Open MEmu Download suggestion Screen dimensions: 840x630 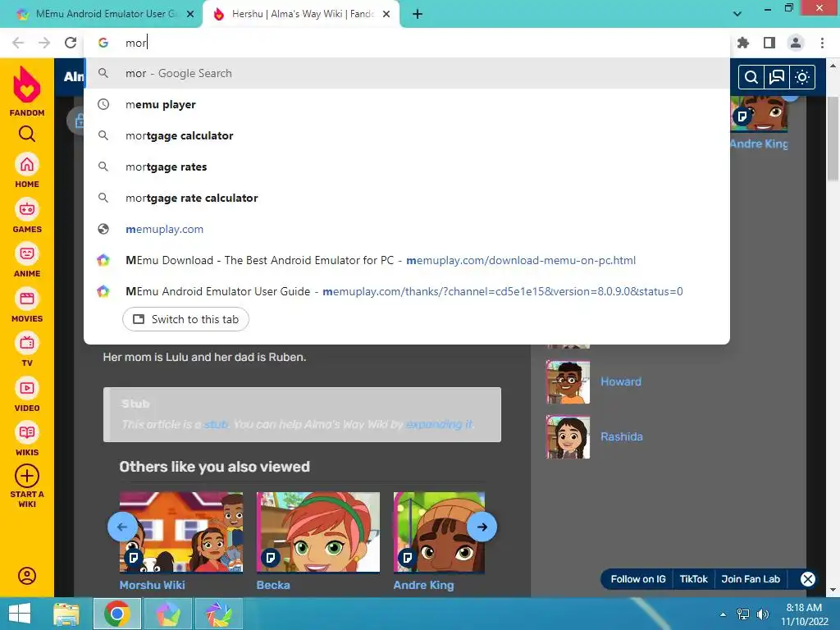[x=407, y=260]
